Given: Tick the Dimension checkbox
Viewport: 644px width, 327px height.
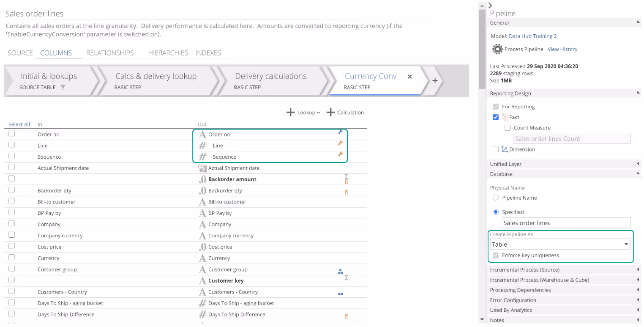Looking at the screenshot, I should (x=495, y=149).
